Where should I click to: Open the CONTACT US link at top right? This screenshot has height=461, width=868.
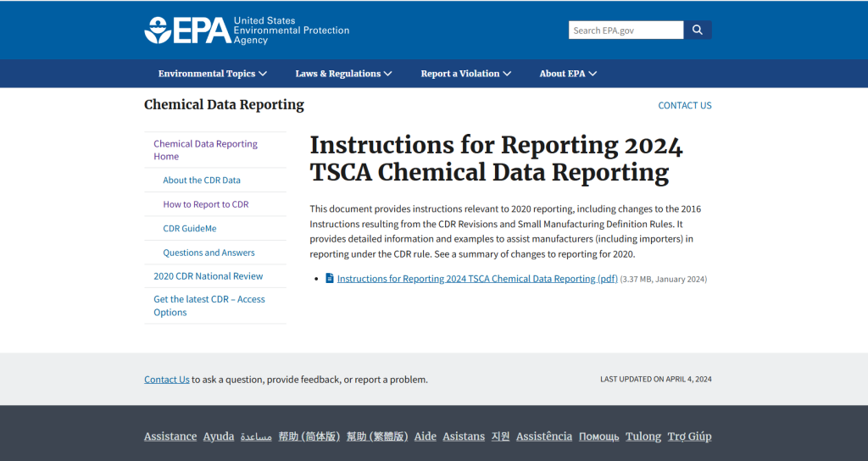tap(685, 105)
